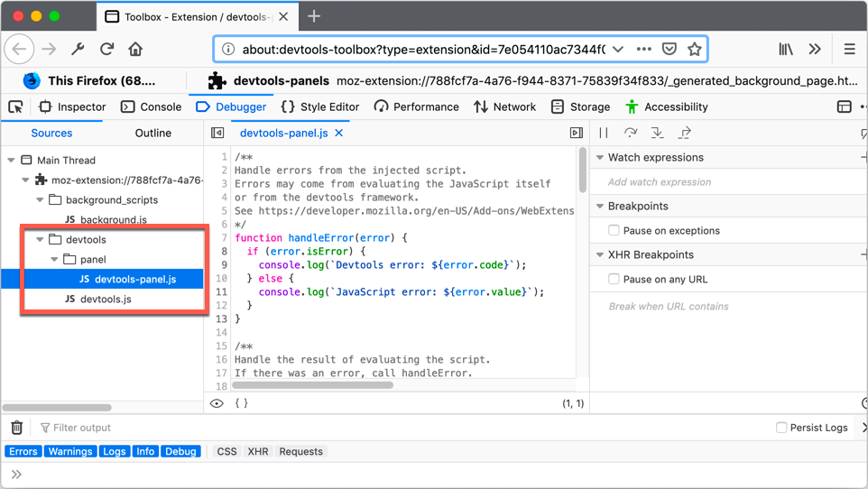Image resolution: width=868 pixels, height=489 pixels.
Task: Focus the Break when URL contains field
Action: 669,306
